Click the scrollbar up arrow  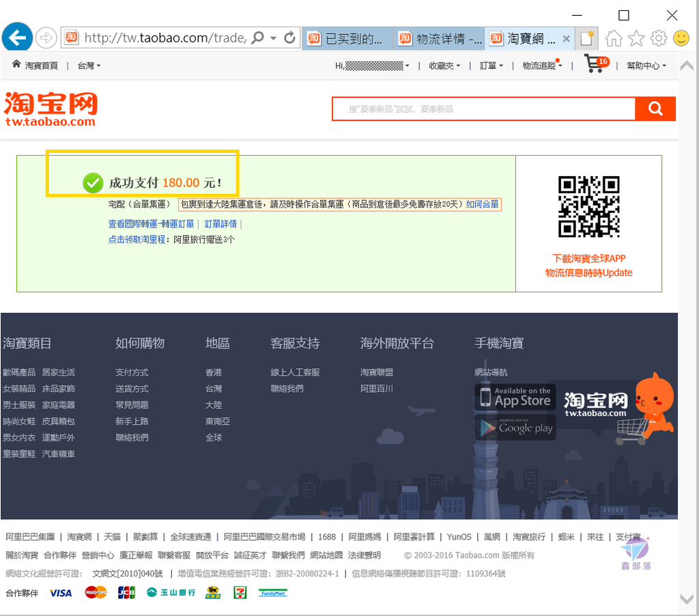point(687,66)
